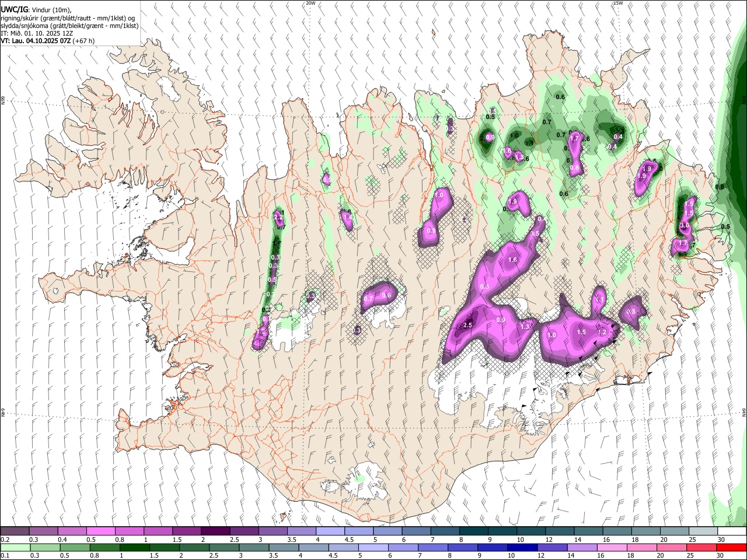Click the 'VT: Lau. 04.10.2025 07Z (+67 h)' line
Viewport: 747px width, 560px height.
point(47,41)
